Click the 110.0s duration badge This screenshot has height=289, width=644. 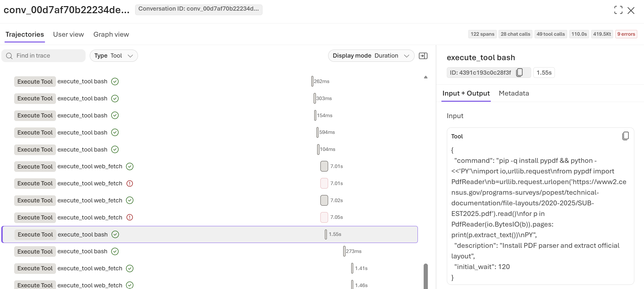coord(579,34)
